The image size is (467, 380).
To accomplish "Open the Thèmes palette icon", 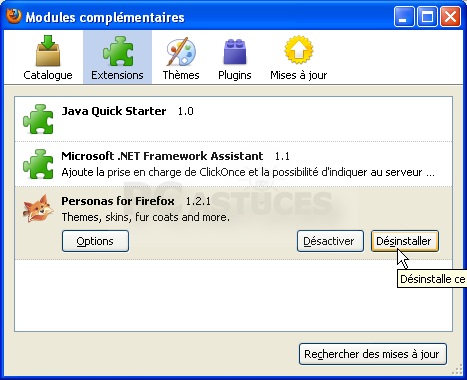I will pyautogui.click(x=181, y=51).
